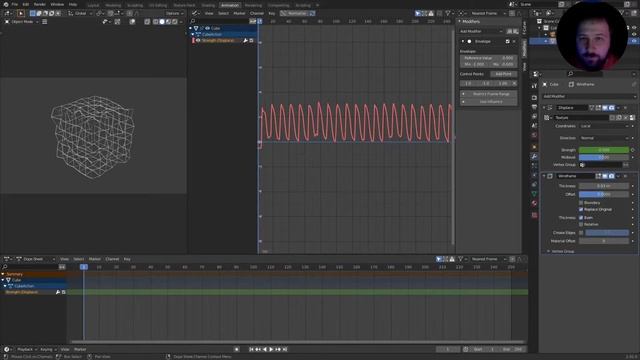Adjust the Wireframe Offset slider
640x360 pixels.
(604, 194)
